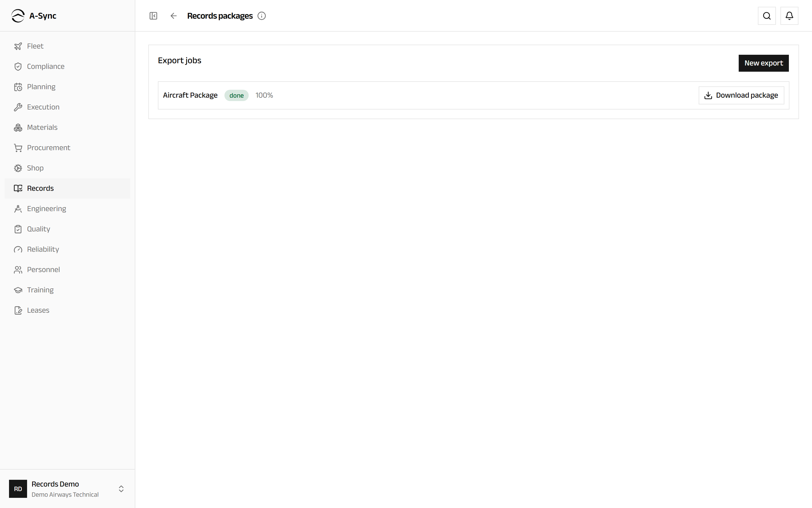Click the Compliance shield icon
Viewport: 812px width, 508px height.
[x=18, y=67]
